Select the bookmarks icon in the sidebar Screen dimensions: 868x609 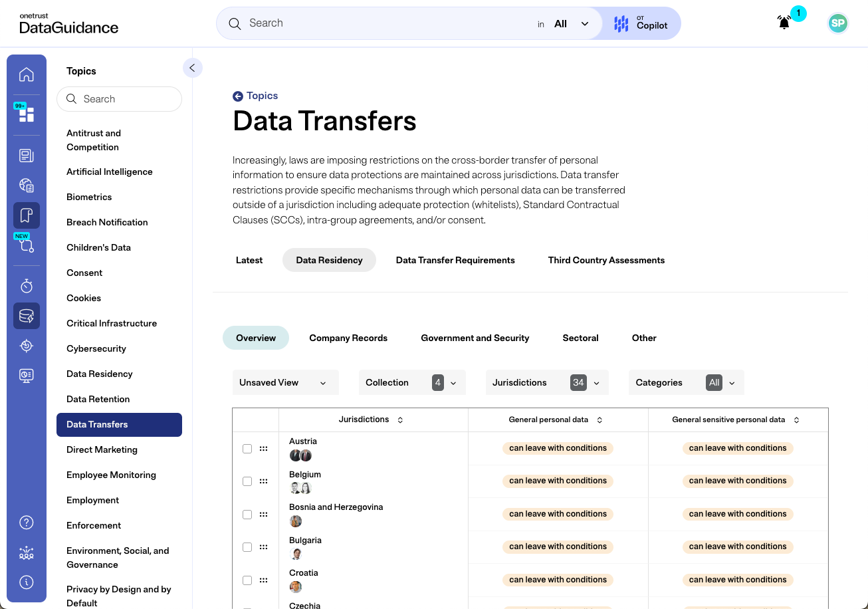coord(26,215)
